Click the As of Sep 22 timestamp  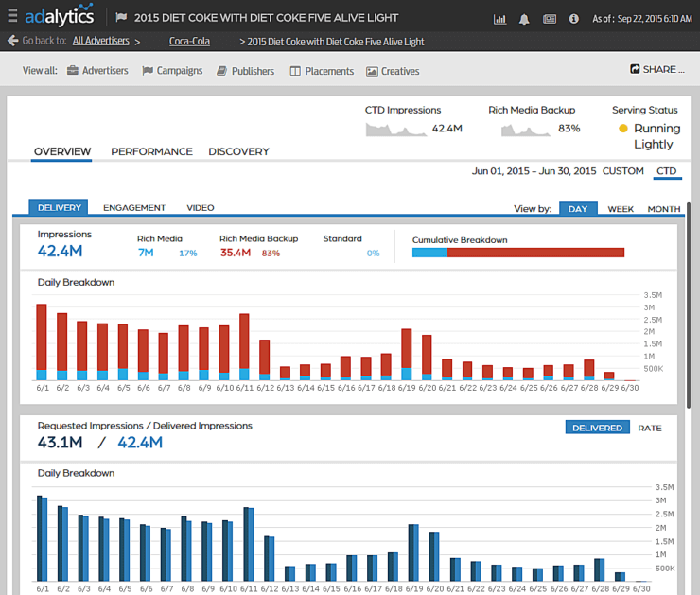(x=642, y=19)
